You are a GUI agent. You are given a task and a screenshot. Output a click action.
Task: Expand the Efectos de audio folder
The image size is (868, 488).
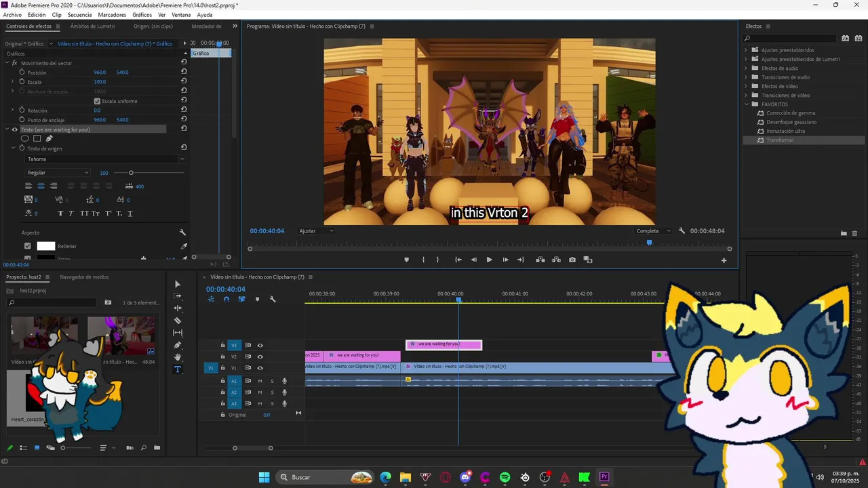[x=746, y=68]
